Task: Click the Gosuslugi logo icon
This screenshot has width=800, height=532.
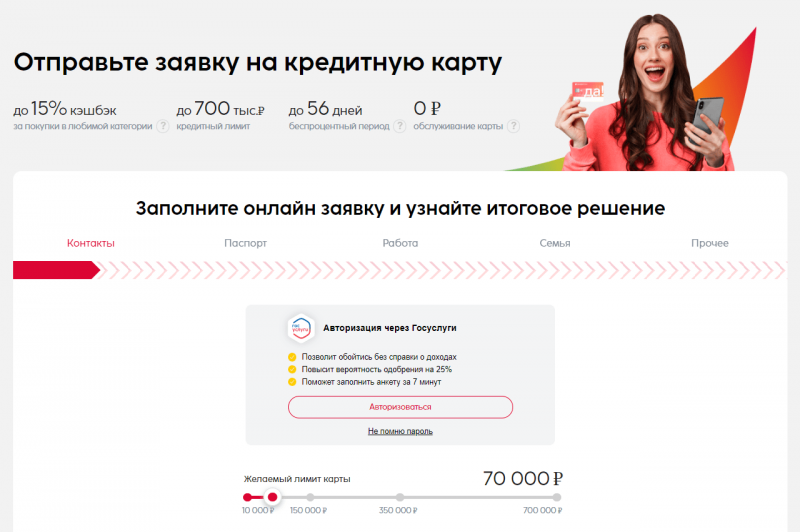Action: tap(301, 328)
